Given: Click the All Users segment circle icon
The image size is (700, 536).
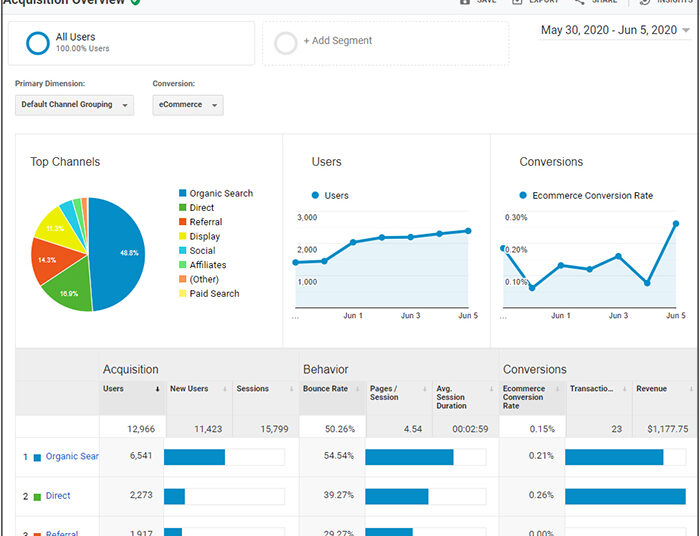Looking at the screenshot, I should tap(38, 43).
